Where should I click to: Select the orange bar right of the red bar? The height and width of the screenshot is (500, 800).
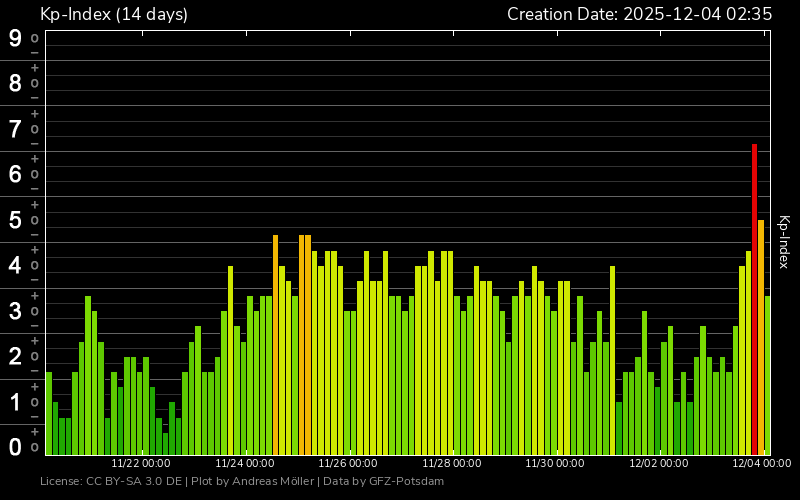(761, 338)
